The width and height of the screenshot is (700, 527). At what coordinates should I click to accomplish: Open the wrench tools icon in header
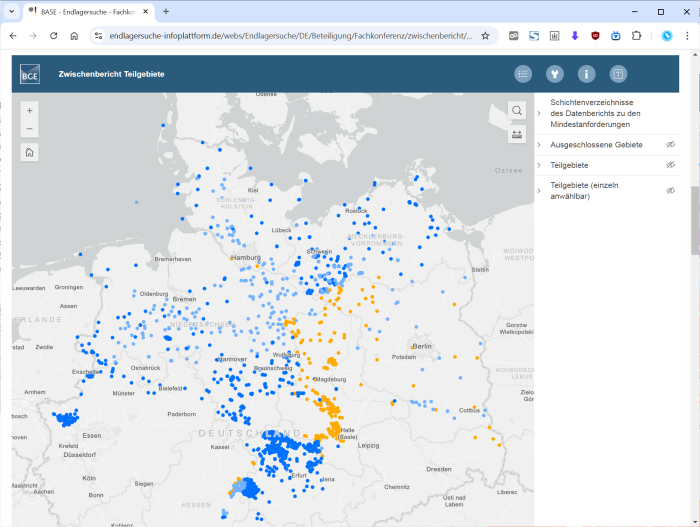555,74
